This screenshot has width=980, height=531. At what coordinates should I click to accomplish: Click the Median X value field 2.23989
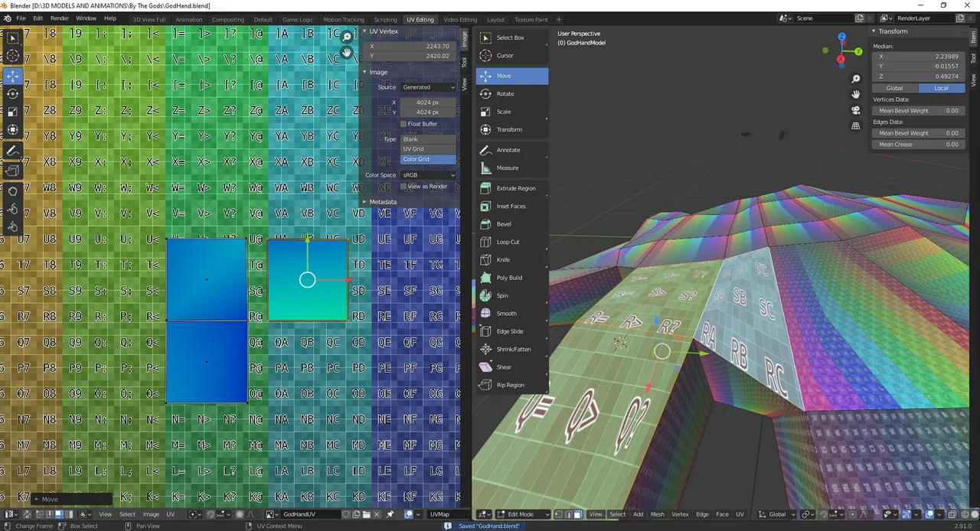tap(918, 57)
